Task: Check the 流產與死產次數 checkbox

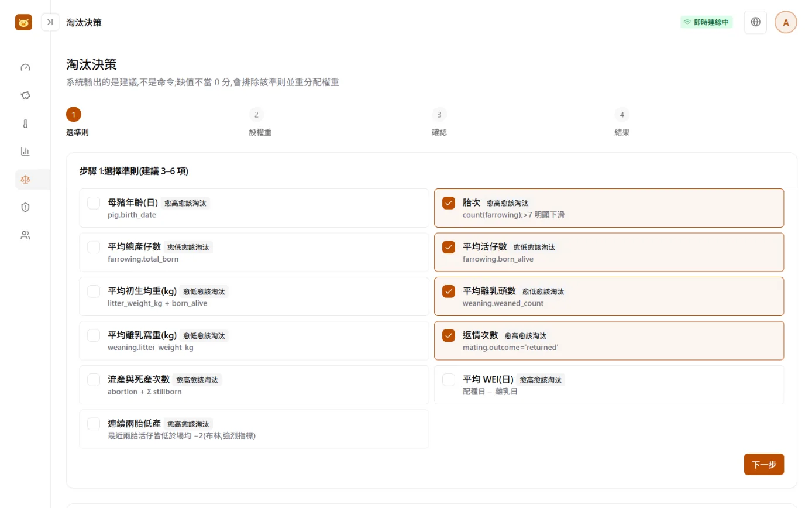Action: pyautogui.click(x=94, y=380)
